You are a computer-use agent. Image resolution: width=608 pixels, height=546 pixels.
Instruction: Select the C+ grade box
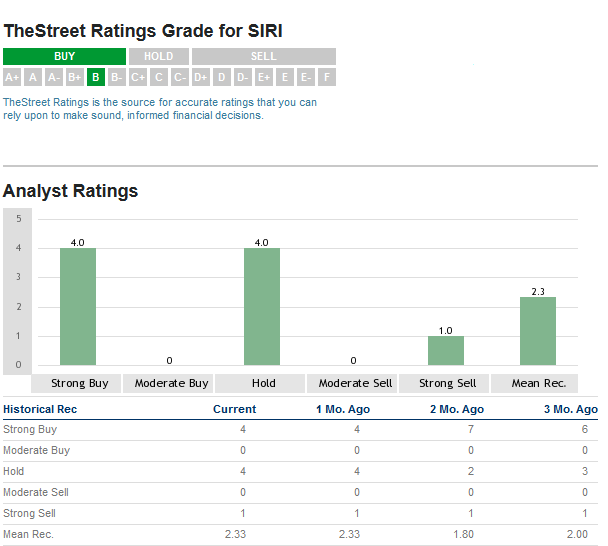tap(138, 77)
